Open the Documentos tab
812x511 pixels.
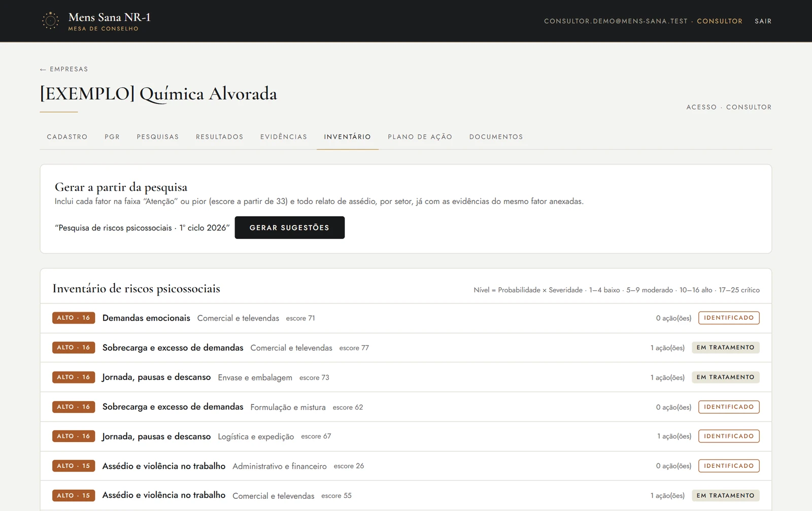tap(496, 137)
